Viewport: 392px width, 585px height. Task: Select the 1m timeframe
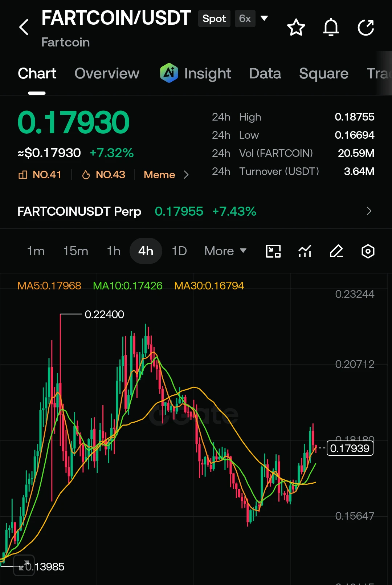click(x=36, y=251)
